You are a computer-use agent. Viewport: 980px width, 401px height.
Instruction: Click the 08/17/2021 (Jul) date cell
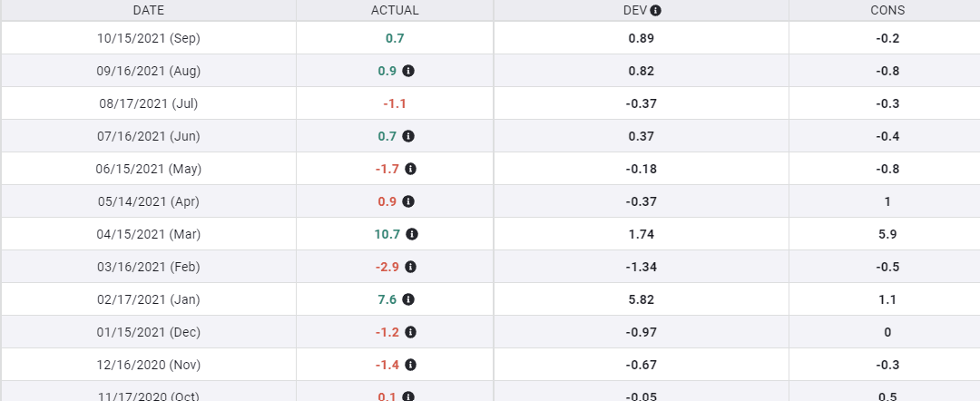tap(149, 103)
